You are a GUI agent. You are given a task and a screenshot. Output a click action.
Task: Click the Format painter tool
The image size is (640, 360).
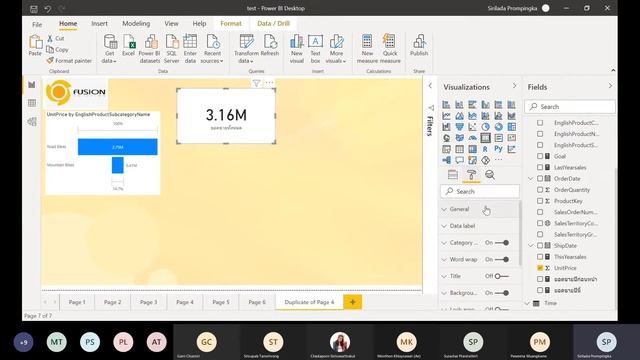[69, 60]
